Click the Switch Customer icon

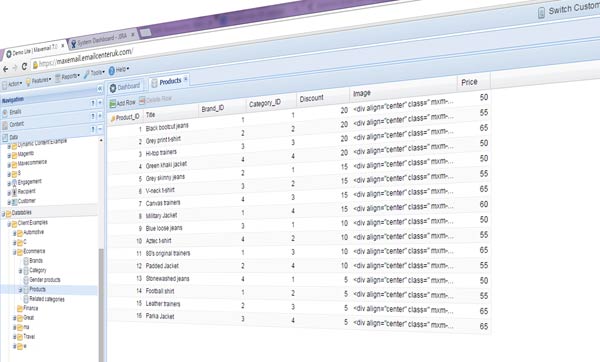[541, 13]
